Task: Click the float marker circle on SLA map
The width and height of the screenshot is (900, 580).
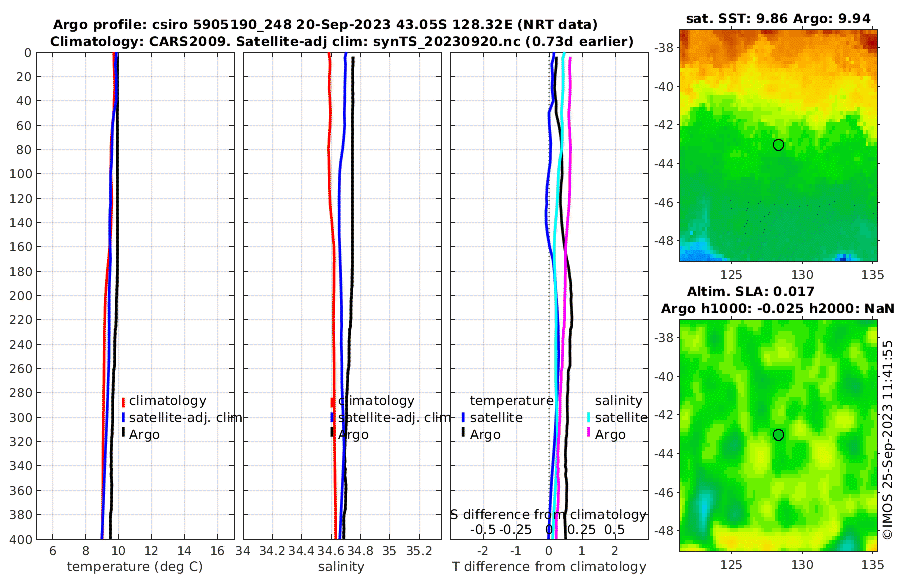Action: [778, 435]
